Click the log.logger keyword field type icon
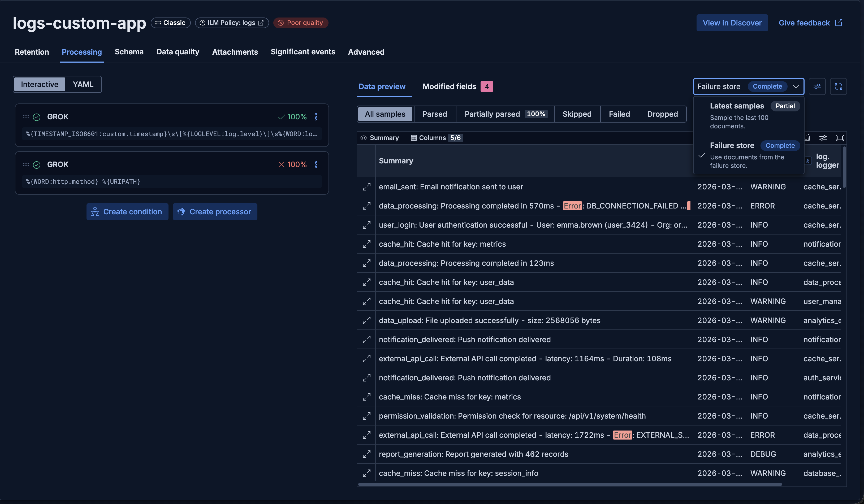The height and width of the screenshot is (504, 864). click(808, 161)
